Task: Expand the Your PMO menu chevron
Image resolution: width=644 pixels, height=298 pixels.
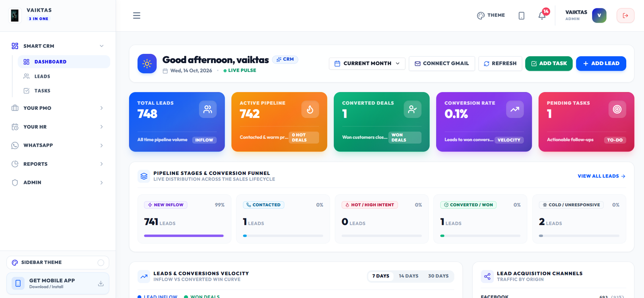Action: coord(101,108)
